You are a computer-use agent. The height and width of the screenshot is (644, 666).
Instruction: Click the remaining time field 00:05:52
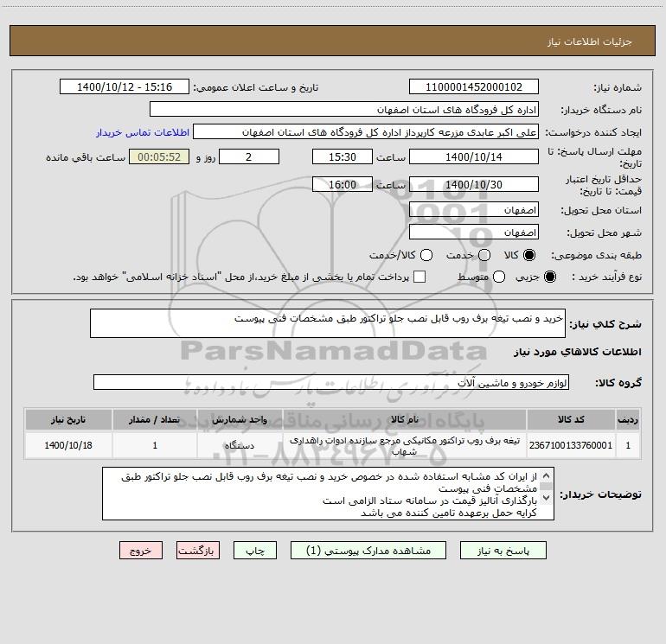pyautogui.click(x=159, y=156)
